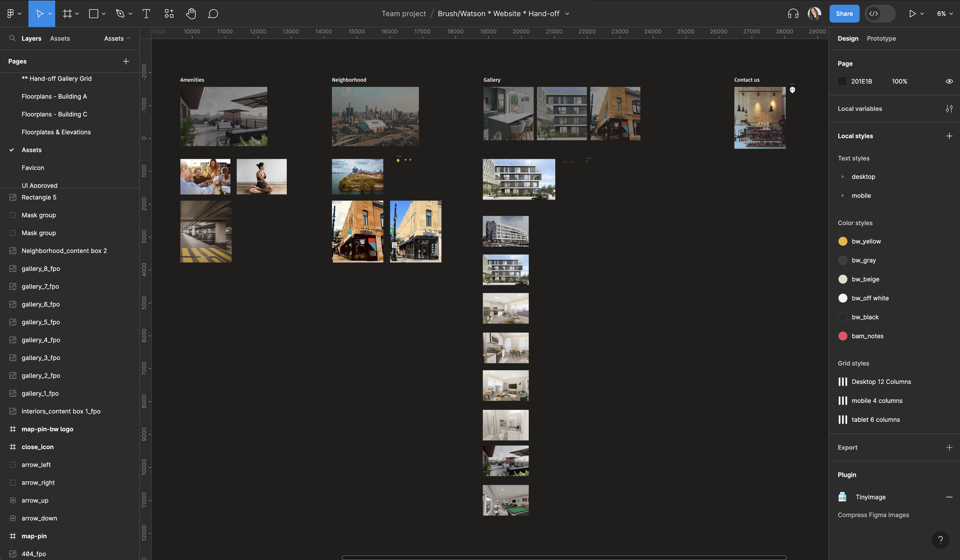
Task: Remove the TinyImage plugin with minus
Action: 949,497
